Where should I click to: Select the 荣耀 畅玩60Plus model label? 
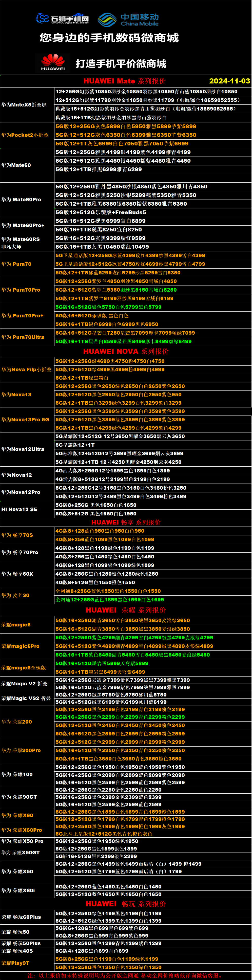21,917
